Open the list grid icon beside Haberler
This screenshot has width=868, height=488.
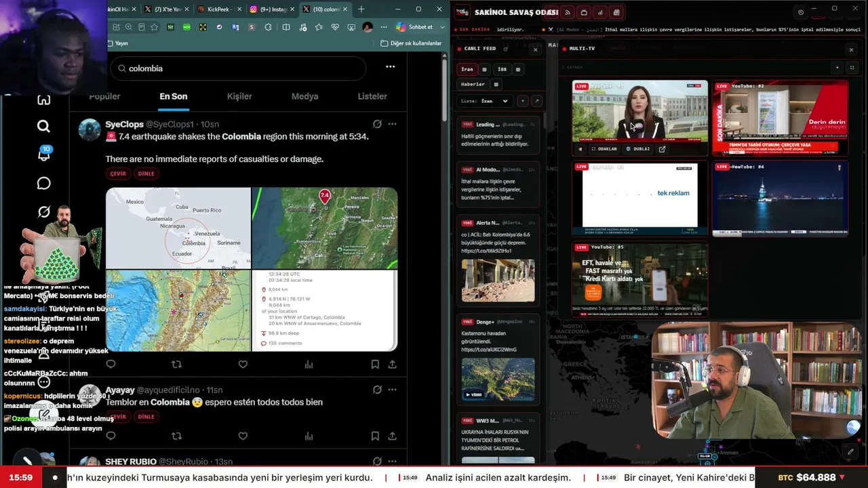(x=496, y=85)
